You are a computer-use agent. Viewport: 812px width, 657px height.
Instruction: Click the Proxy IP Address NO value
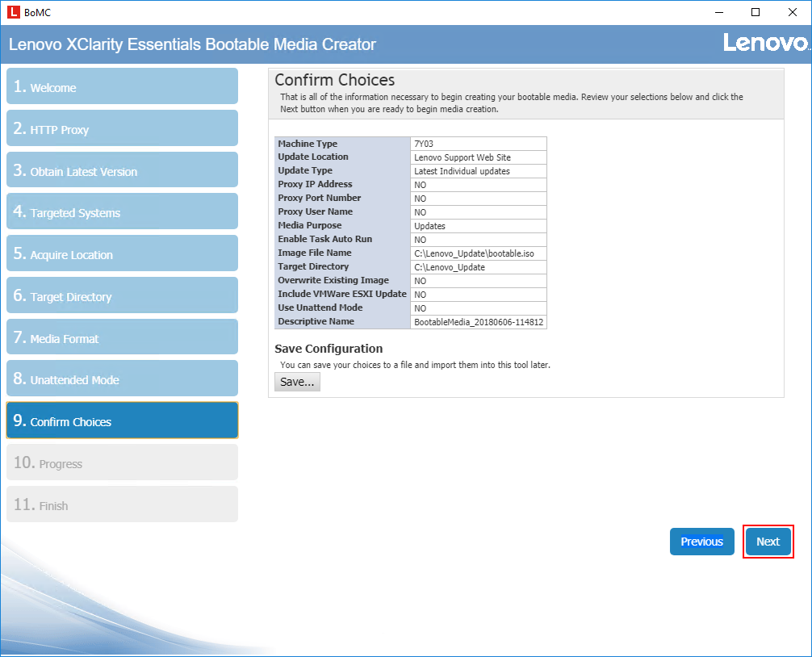[479, 185]
